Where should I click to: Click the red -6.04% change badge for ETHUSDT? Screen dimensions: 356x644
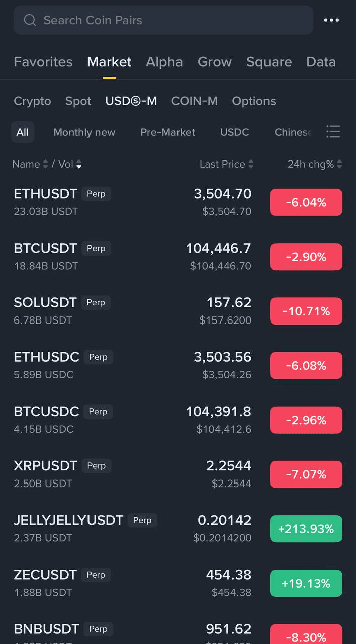pyautogui.click(x=306, y=202)
